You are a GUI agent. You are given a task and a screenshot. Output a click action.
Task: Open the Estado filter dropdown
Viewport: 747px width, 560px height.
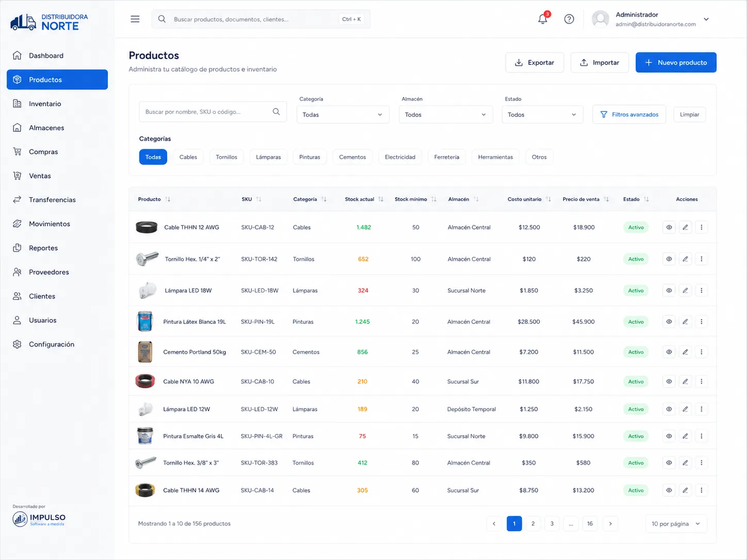pyautogui.click(x=542, y=114)
